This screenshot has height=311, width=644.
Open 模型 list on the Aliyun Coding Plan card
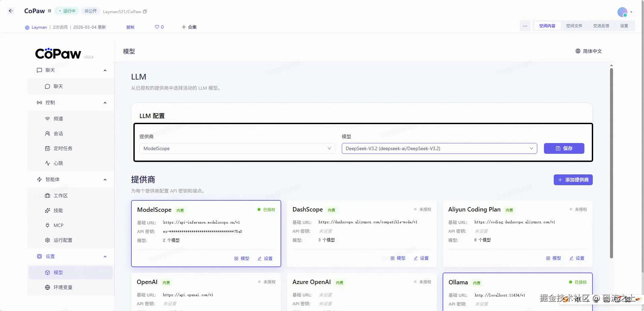(x=553, y=258)
